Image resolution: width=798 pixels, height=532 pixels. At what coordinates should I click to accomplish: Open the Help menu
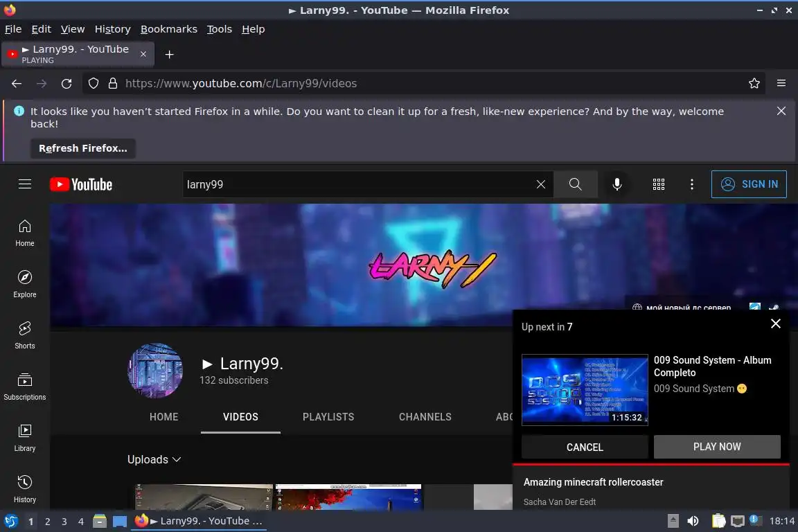[x=253, y=29]
